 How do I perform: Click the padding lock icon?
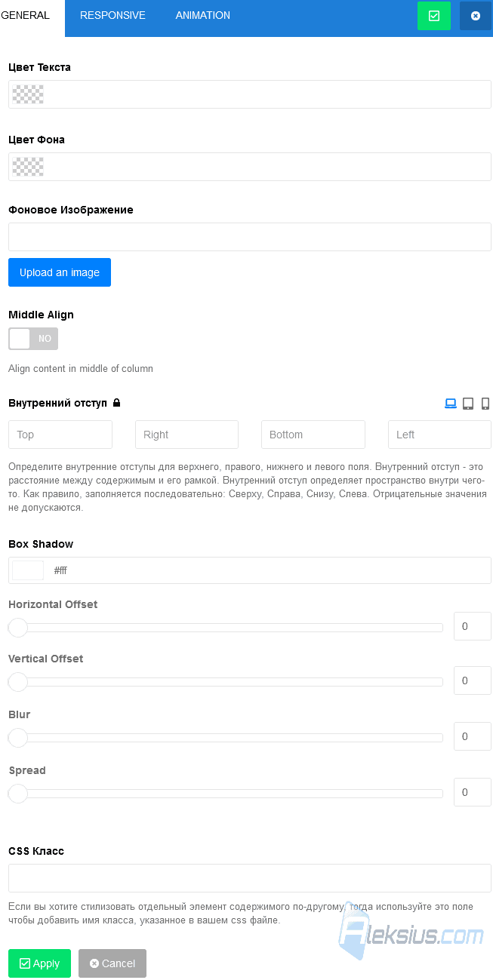[x=116, y=403]
